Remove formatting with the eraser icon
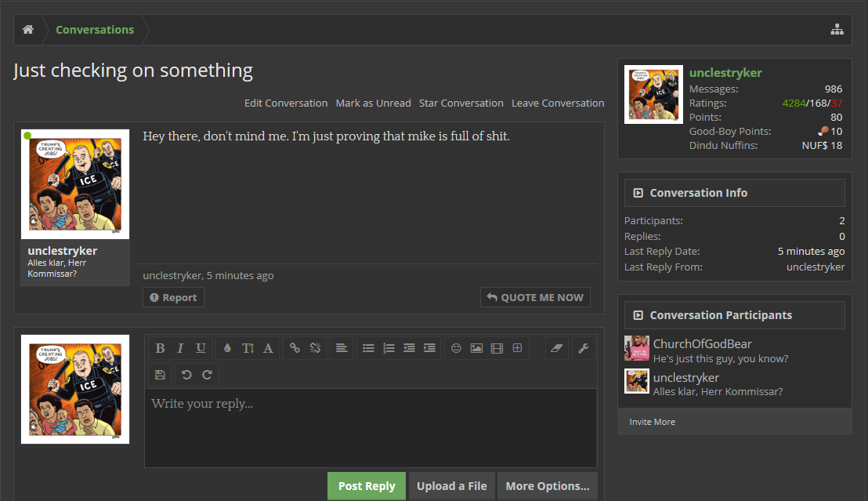 coord(557,348)
